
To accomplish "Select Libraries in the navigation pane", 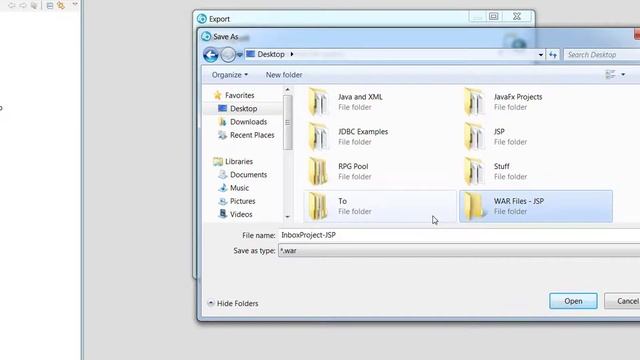I will [233, 162].
